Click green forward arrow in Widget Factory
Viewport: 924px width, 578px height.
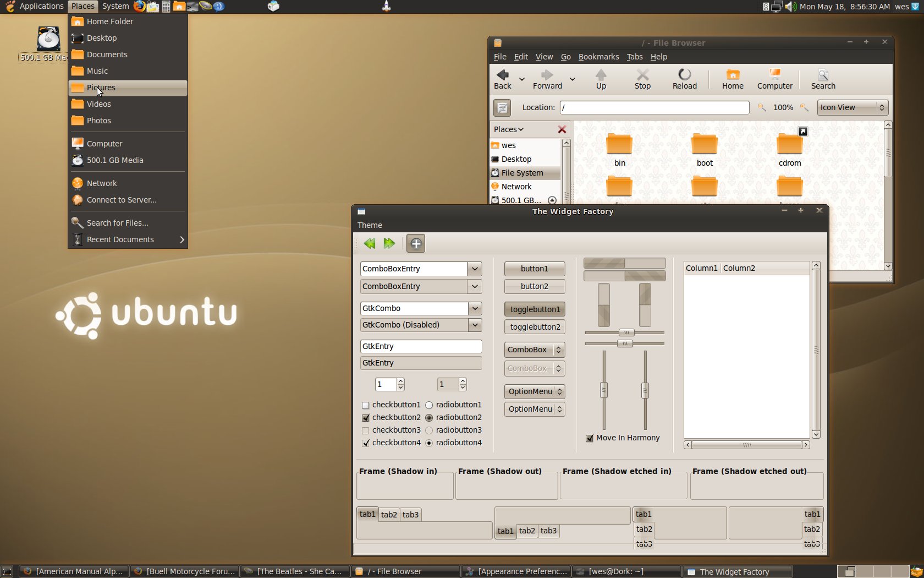(389, 243)
